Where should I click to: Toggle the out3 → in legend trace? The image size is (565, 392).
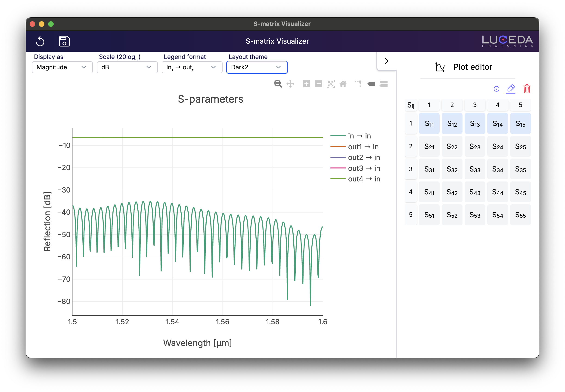(356, 168)
